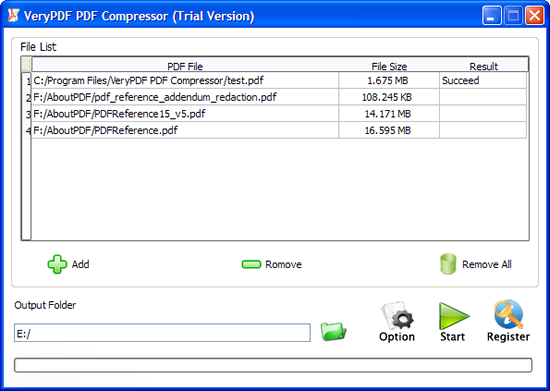Select the test.pdf row in file list
550x391 pixels.
279,81
